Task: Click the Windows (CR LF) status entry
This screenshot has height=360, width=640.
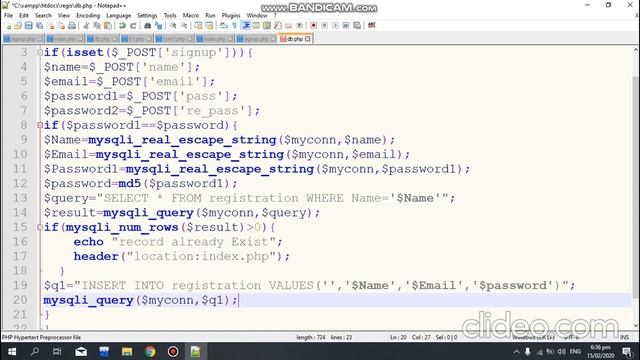Action: (x=533, y=337)
